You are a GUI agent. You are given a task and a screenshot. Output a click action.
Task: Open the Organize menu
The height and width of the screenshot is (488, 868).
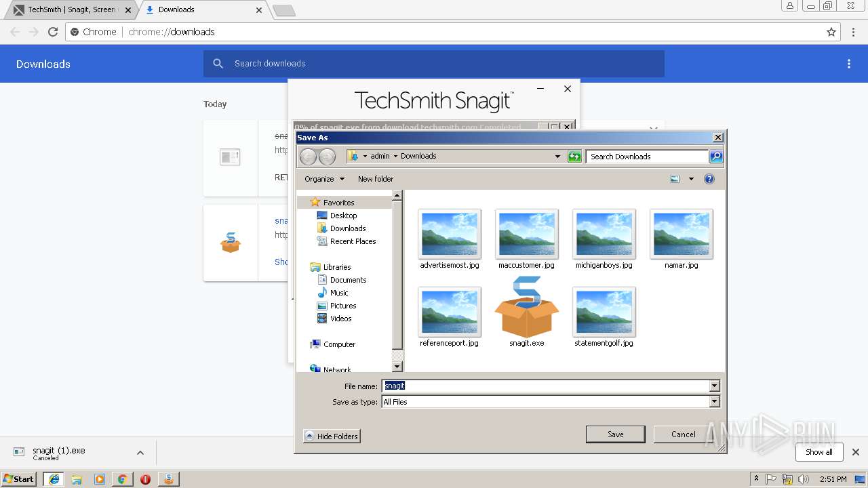(324, 179)
